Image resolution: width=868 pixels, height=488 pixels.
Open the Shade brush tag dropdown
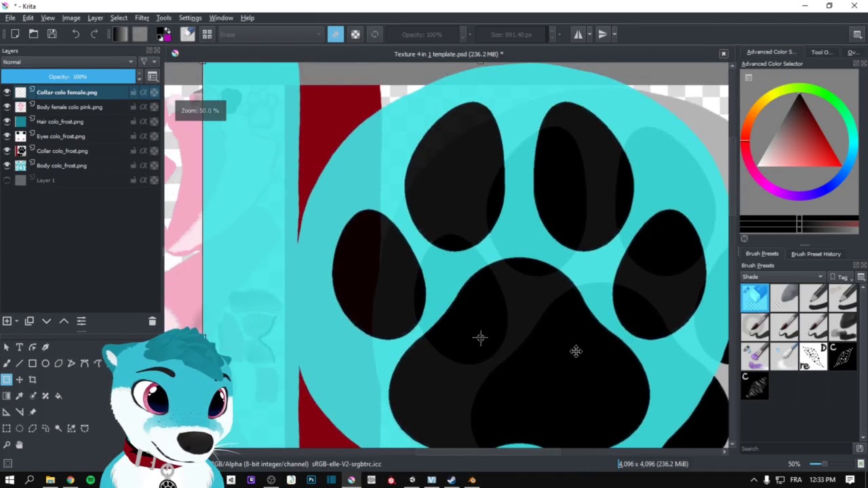point(783,277)
